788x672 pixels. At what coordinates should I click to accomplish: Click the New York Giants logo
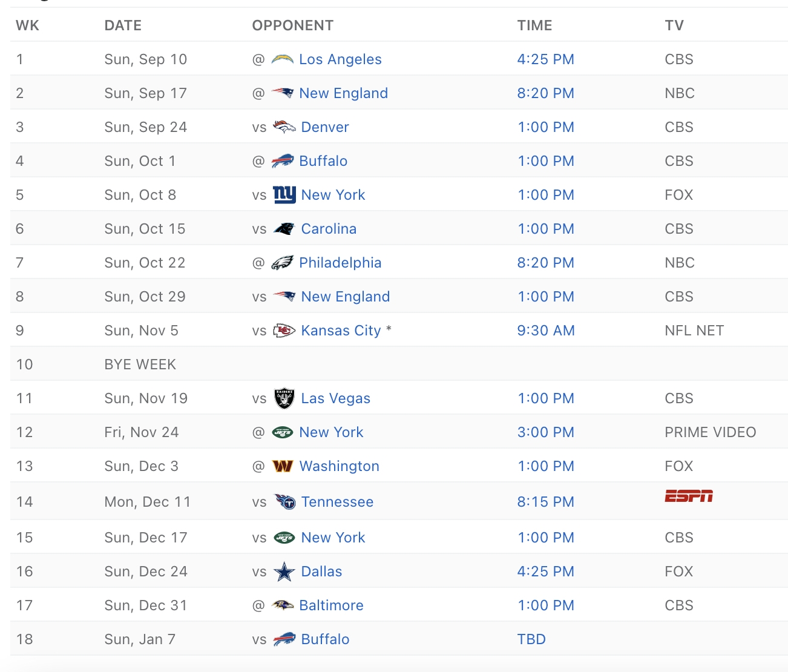click(284, 195)
